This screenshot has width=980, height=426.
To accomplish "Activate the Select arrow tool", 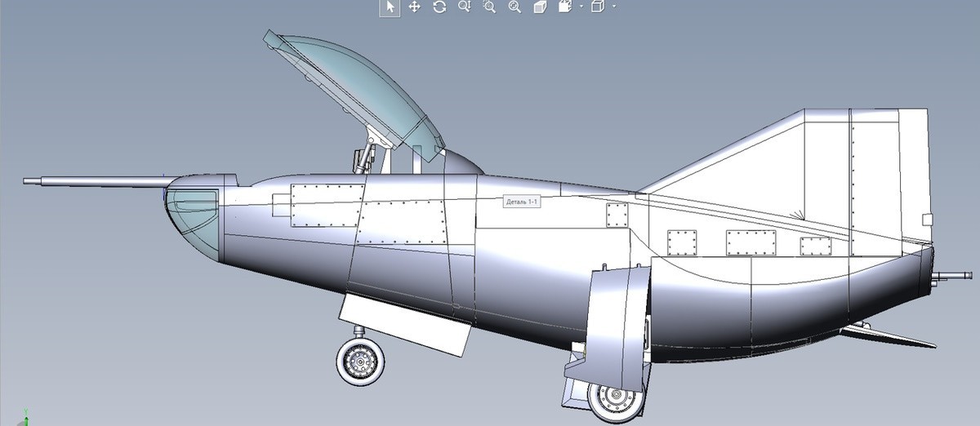I will click(x=390, y=7).
